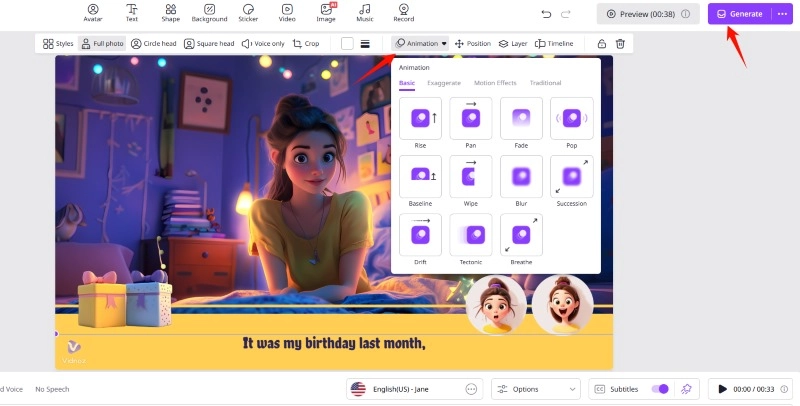Image resolution: width=800 pixels, height=406 pixels.
Task: Click the lock icon
Action: click(601, 44)
